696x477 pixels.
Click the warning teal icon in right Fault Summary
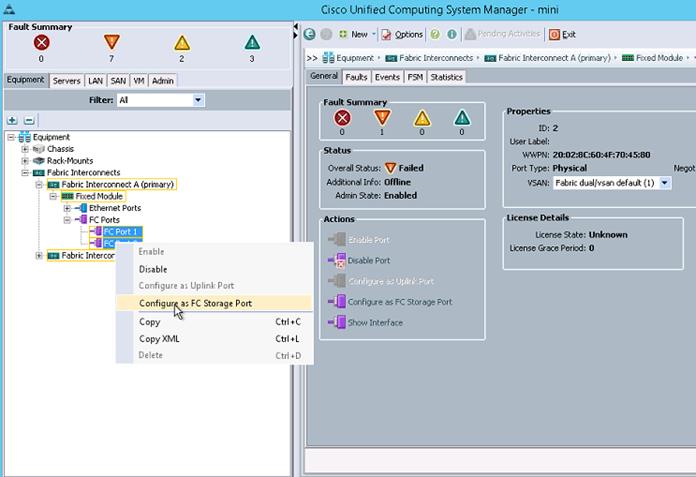[462, 118]
